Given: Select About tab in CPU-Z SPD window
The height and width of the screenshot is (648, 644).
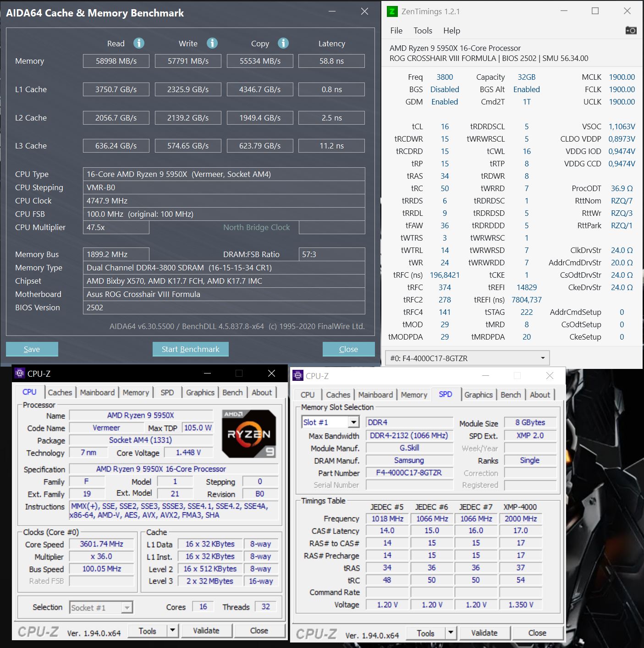Looking at the screenshot, I should (540, 395).
